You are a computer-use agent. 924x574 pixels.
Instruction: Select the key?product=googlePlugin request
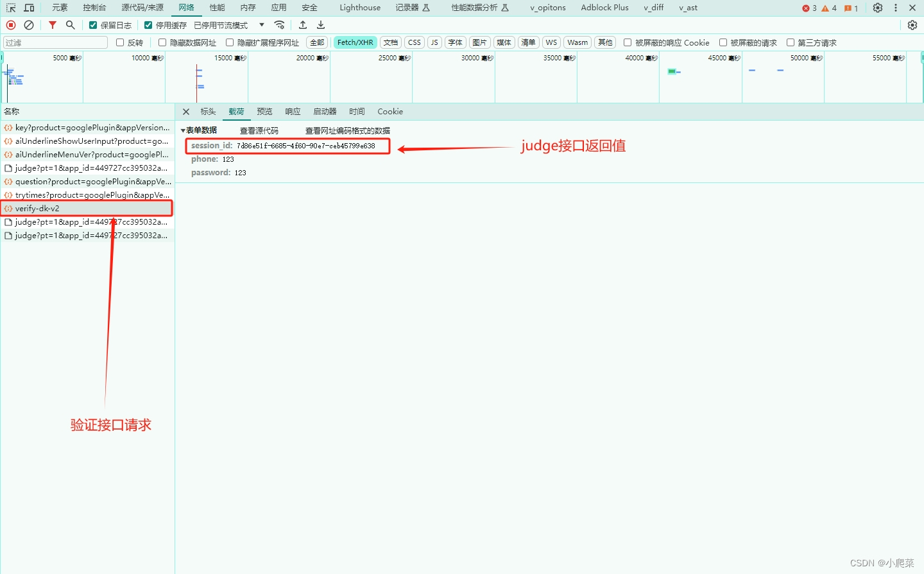point(87,128)
